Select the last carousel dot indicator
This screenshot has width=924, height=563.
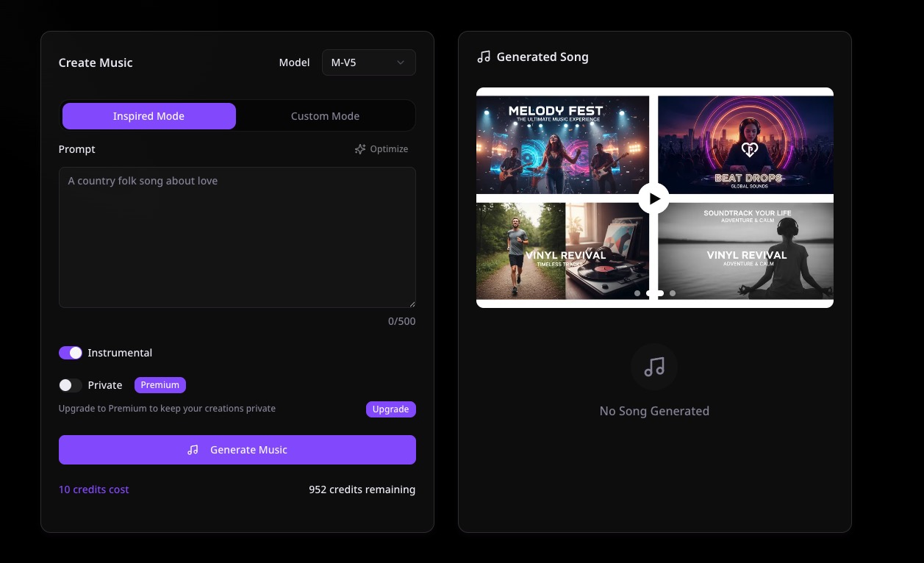tap(673, 293)
